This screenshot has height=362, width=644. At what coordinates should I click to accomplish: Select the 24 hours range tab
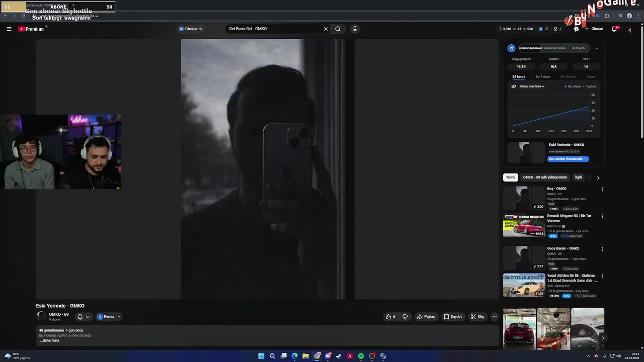519,77
